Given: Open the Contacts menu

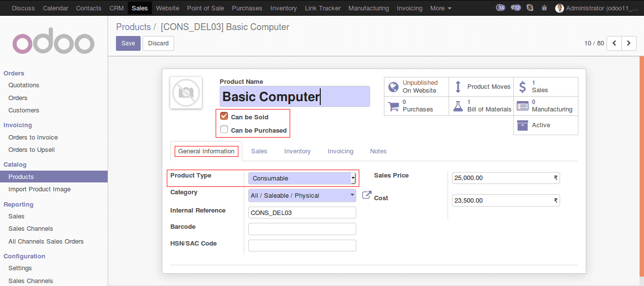Looking at the screenshot, I should 89,8.
